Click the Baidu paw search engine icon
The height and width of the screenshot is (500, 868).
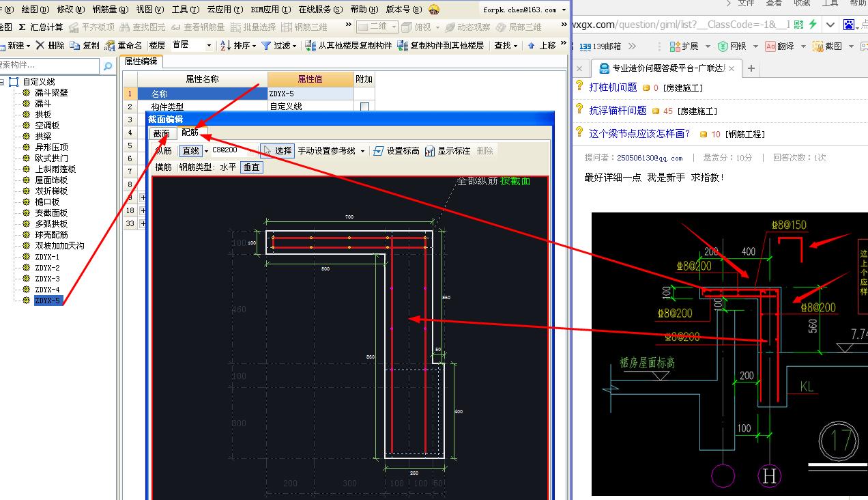849,25
